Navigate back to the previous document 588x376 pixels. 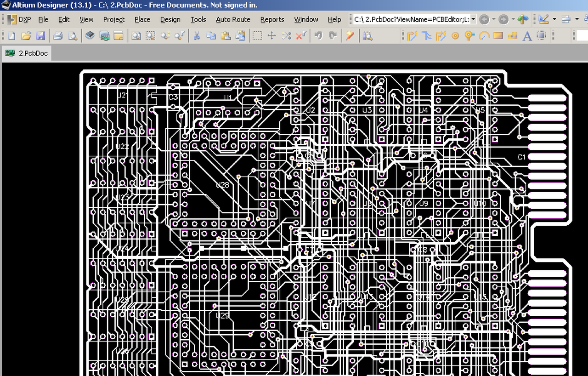484,19
